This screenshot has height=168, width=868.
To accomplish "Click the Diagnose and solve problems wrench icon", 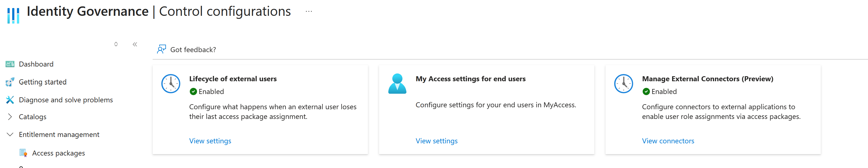I will point(10,100).
